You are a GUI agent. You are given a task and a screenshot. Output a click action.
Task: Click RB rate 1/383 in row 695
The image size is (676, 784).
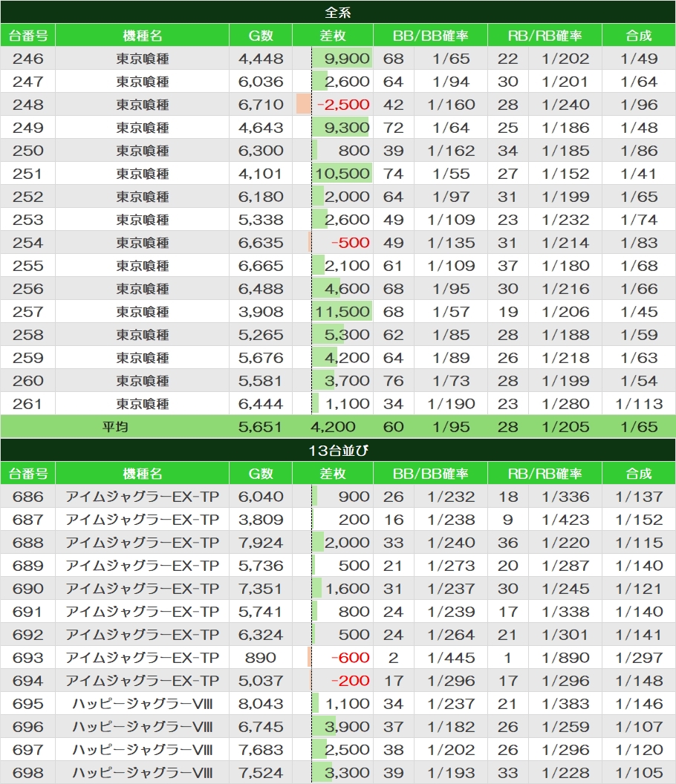tap(565, 704)
